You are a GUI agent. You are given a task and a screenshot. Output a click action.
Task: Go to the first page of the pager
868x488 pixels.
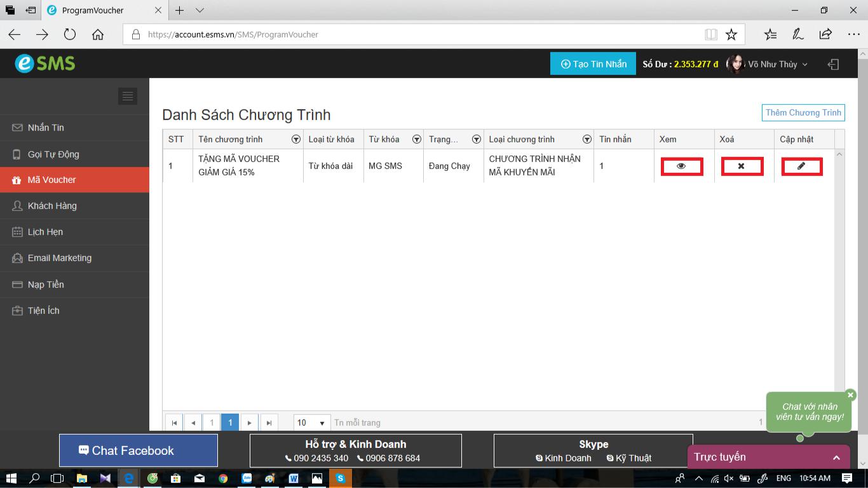pyautogui.click(x=173, y=423)
